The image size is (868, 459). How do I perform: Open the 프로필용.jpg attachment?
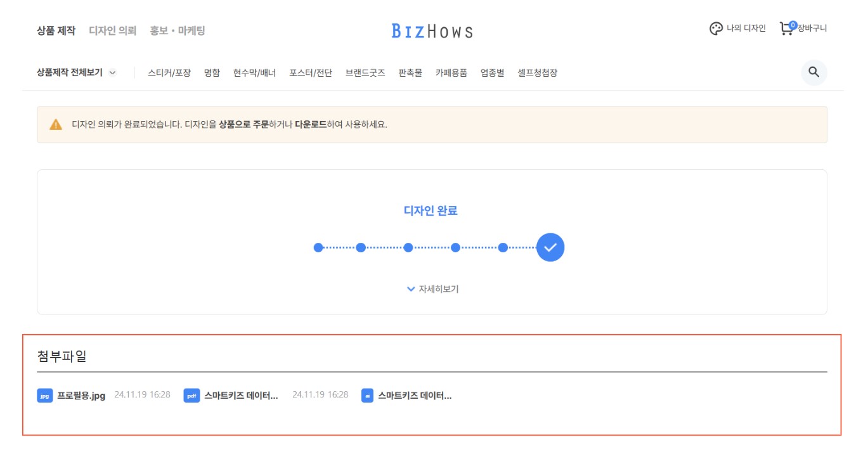(x=81, y=396)
